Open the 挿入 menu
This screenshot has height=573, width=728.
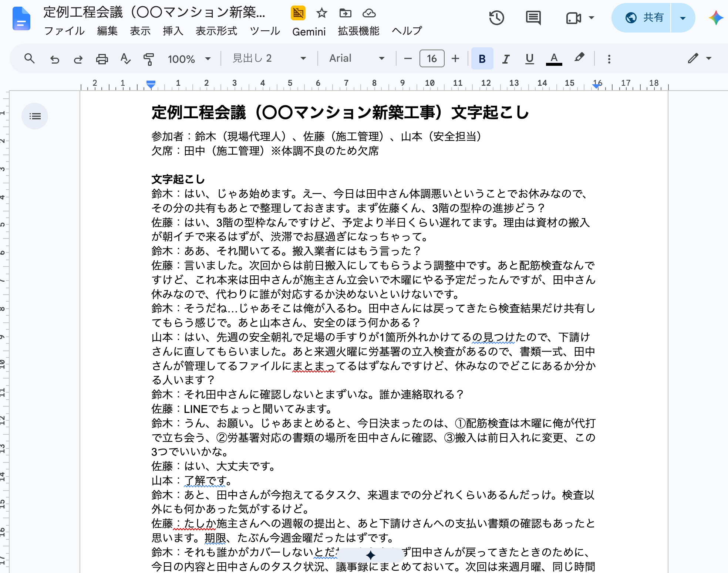coord(173,31)
